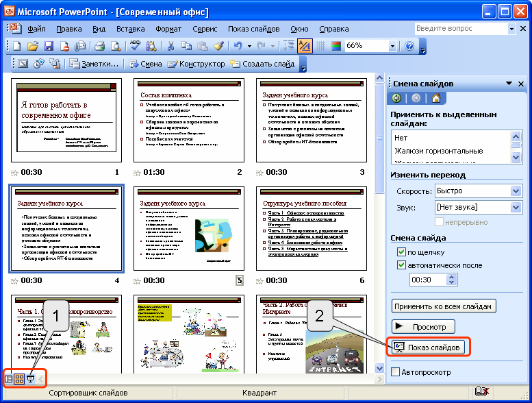The image size is (532, 403).
Task: Select Жалюзи горизонтальные transition
Action: click(439, 151)
